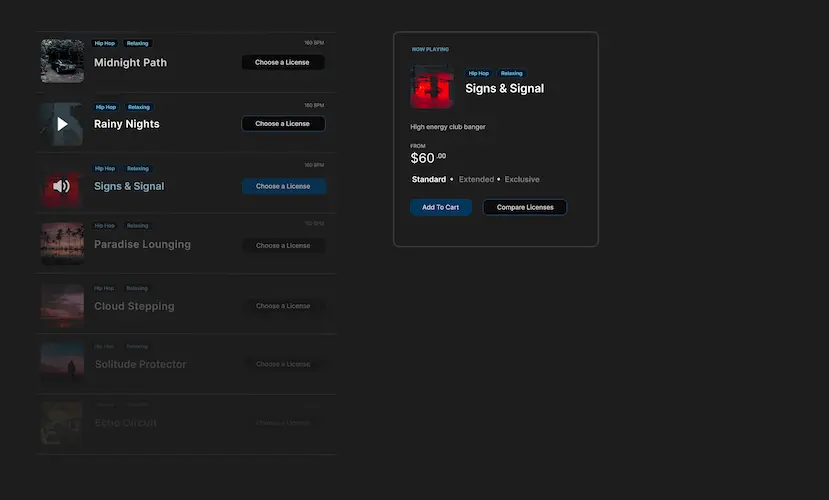Choose a License for Solitude Protector
829x500 pixels.
[283, 364]
